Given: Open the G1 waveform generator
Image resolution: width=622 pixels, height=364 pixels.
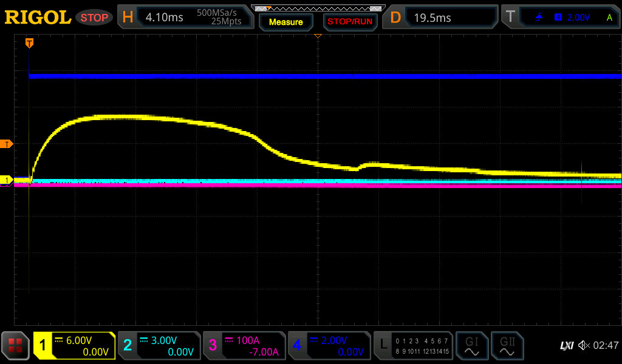Looking at the screenshot, I should 471,346.
